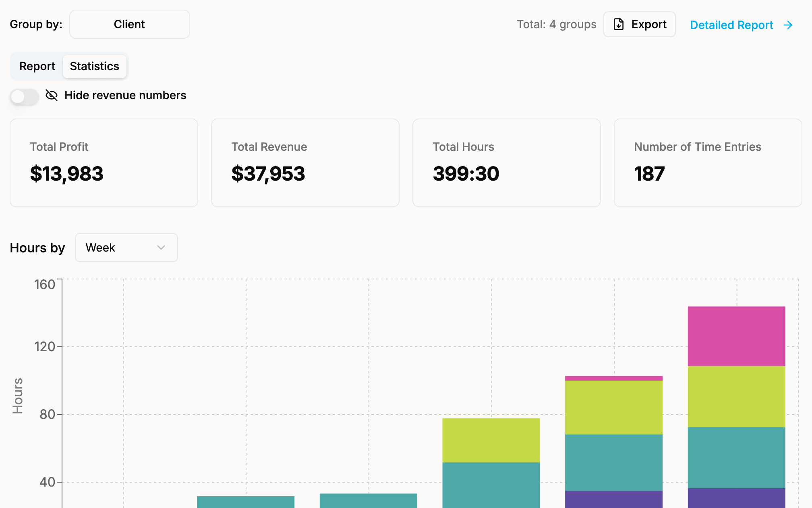Click the Export file download icon
The height and width of the screenshot is (508, 812).
click(x=619, y=24)
